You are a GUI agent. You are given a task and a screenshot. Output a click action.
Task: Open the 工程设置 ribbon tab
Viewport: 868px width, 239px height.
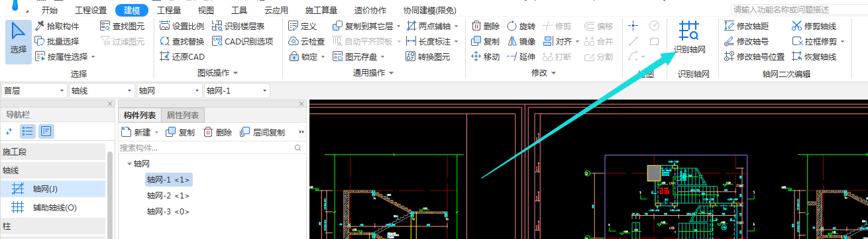click(91, 10)
